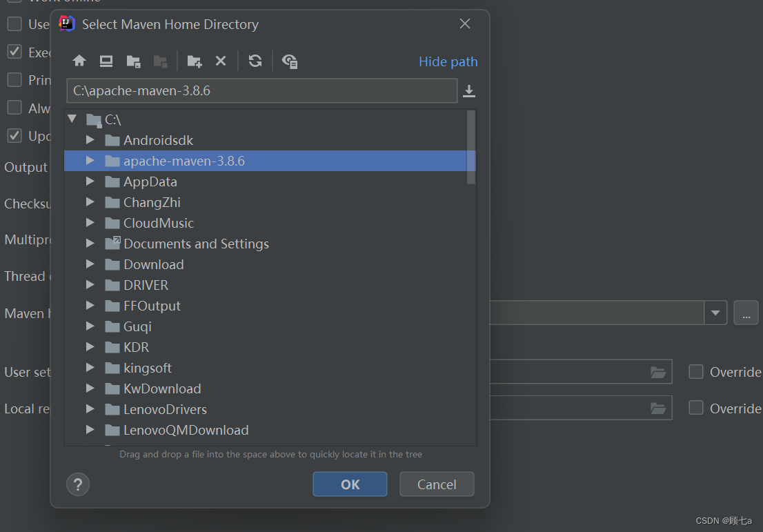Jump to Desktop directory icon
Screen dimensions: 763x532
106,61
